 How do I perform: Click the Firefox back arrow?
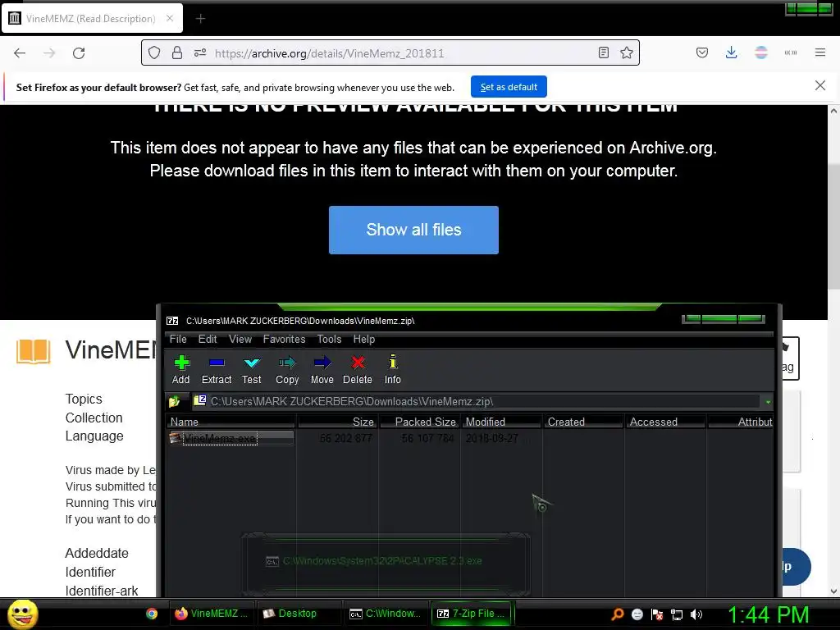[20, 53]
